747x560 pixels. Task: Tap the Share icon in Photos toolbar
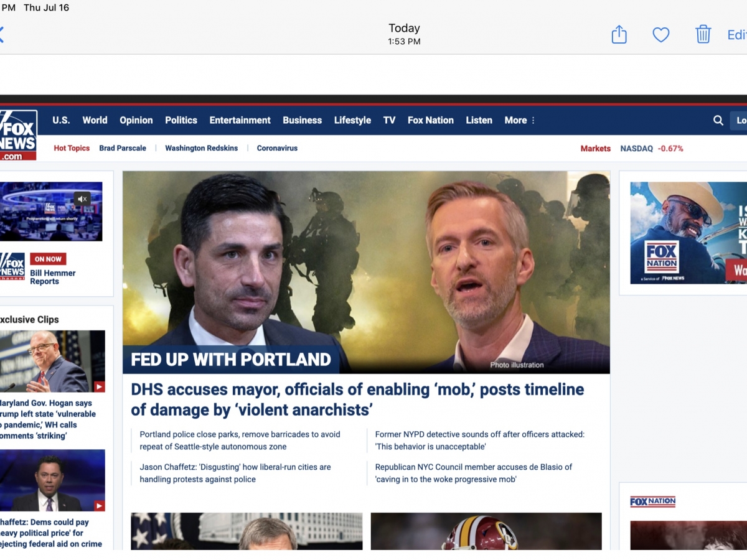[x=619, y=34]
